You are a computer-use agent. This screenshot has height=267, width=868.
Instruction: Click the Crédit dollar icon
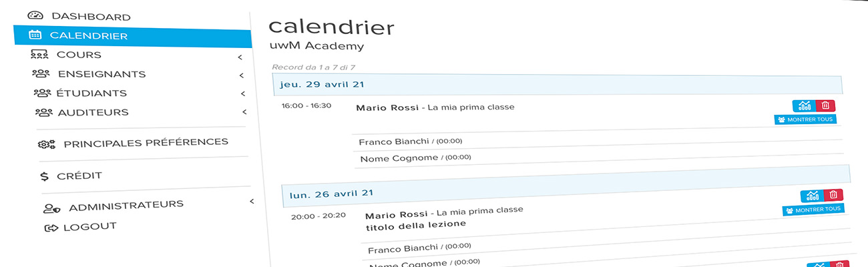pyautogui.click(x=45, y=176)
